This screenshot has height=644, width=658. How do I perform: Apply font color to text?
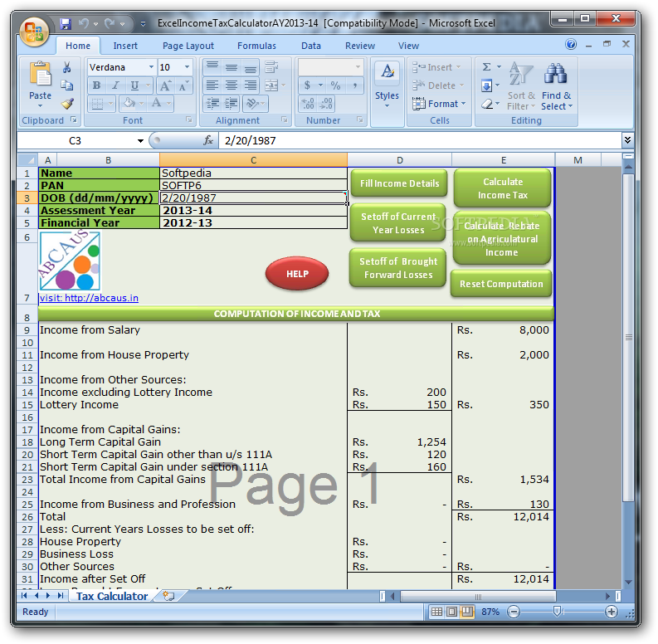157,103
